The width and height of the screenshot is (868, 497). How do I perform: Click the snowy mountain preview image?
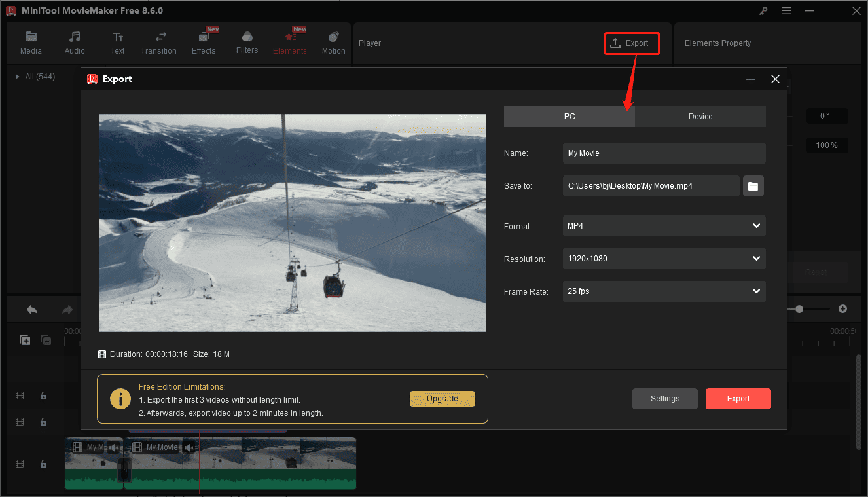click(293, 223)
